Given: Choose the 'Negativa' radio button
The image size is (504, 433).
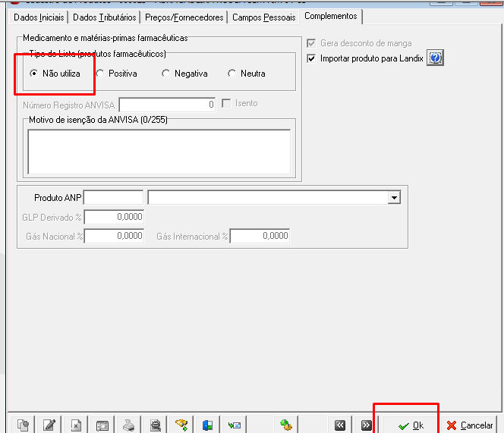Looking at the screenshot, I should pos(184,74).
